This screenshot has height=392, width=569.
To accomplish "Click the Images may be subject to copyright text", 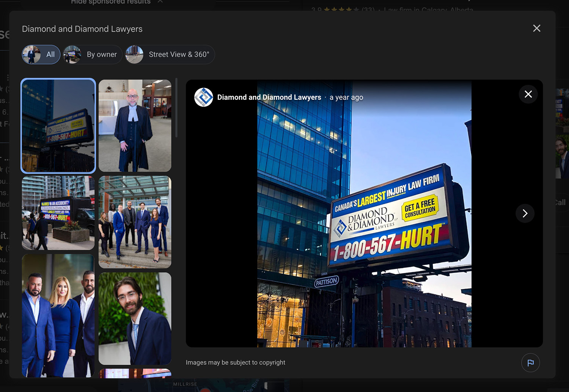I will 235,363.
